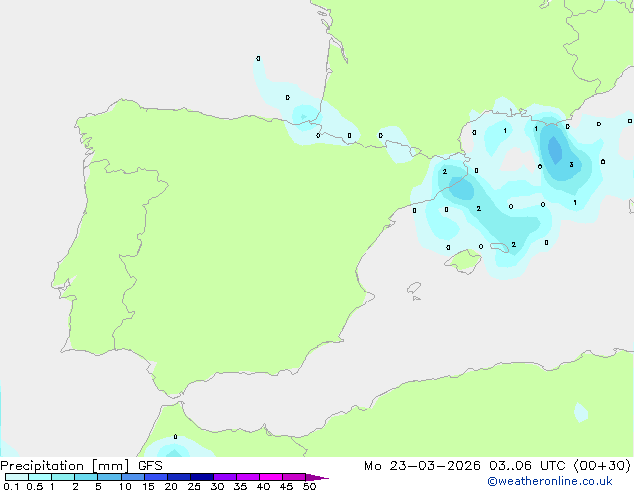Click the 0.1–0.5 mm palest legend swatch
Image resolution: width=634 pixels, height=490 pixels.
(17, 477)
